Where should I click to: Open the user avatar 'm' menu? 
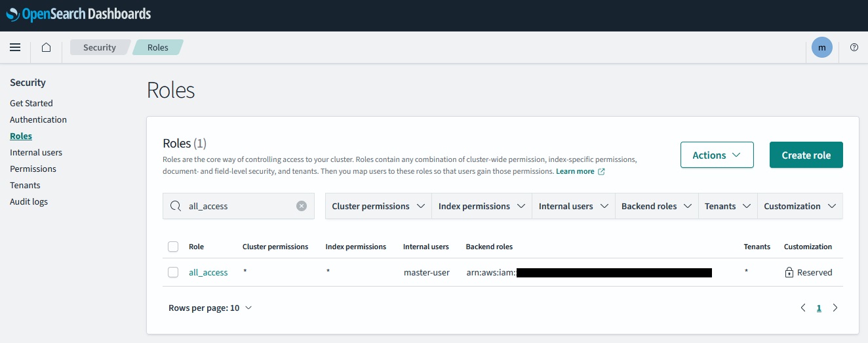(822, 47)
